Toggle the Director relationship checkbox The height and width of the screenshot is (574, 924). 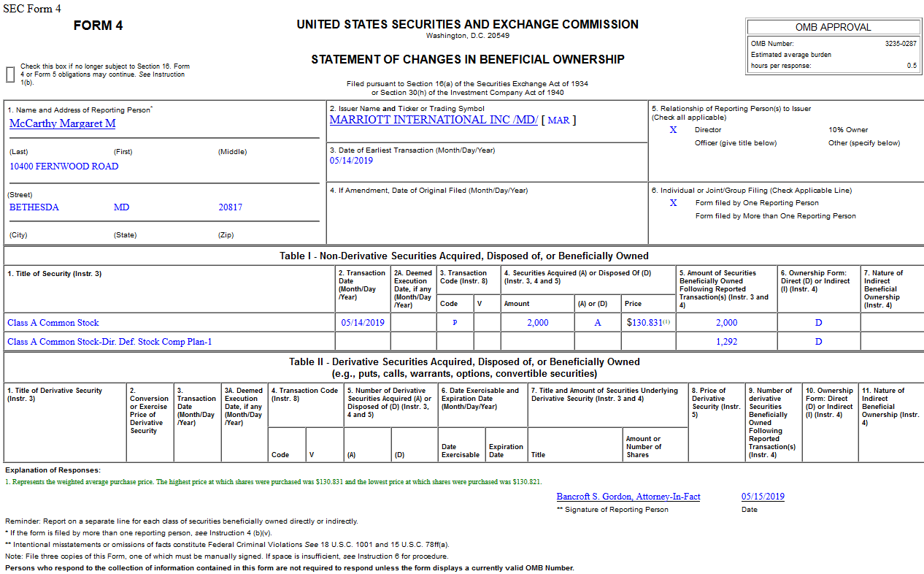pos(673,129)
